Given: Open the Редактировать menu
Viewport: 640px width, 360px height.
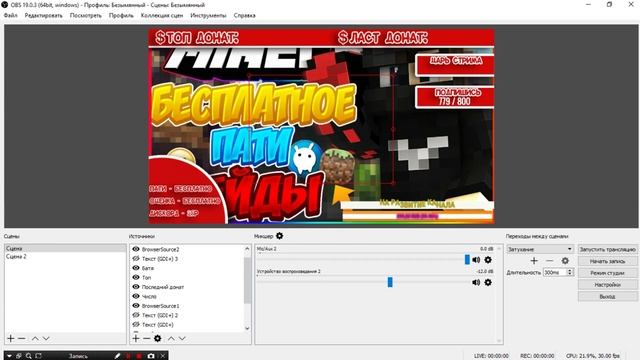Looking at the screenshot, I should click(43, 15).
